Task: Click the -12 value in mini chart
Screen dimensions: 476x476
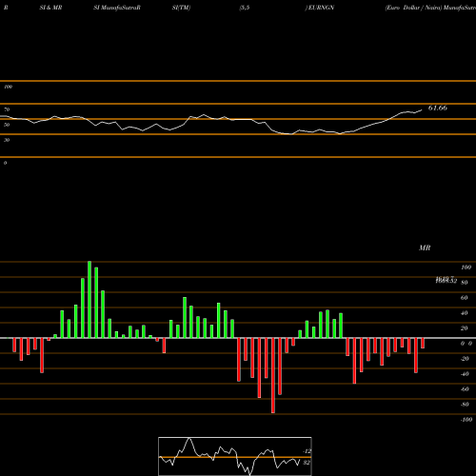Action: (307, 451)
